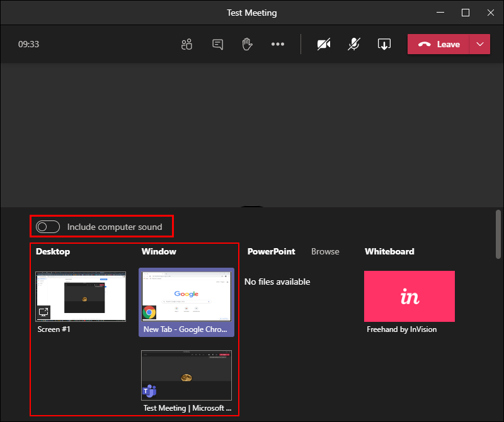The height and width of the screenshot is (422, 504).
Task: Open Freehand by InVision whiteboard
Action: (x=409, y=296)
